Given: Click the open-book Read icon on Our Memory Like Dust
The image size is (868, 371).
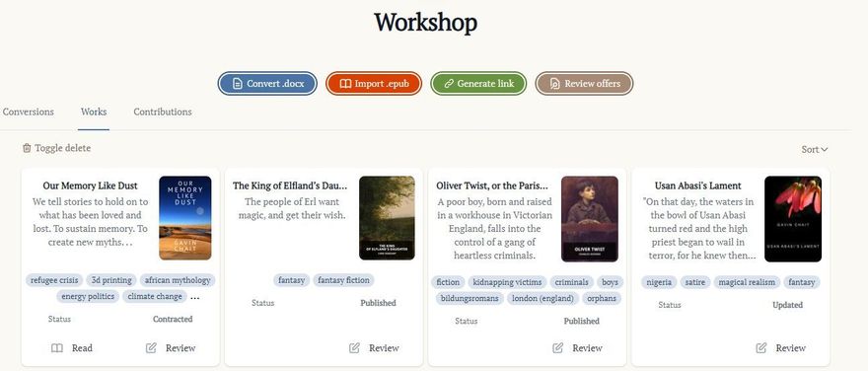Looking at the screenshot, I should (57, 348).
